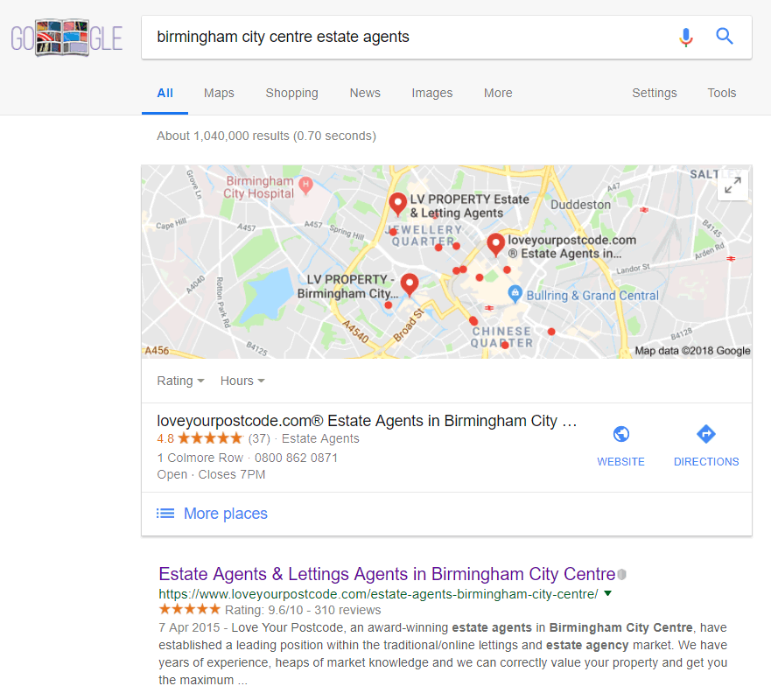This screenshot has width=771, height=700.
Task: Click the Bullring & Grand Central shopping marker
Action: pos(515,294)
